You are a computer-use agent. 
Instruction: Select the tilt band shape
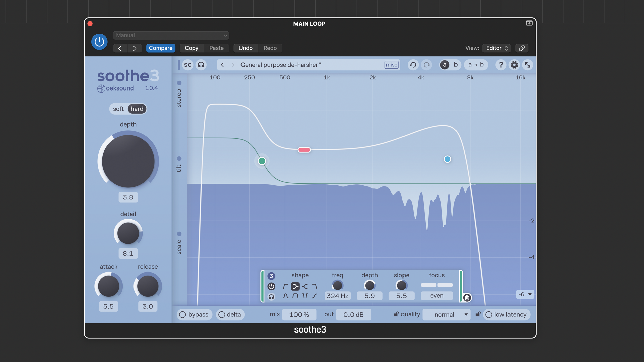314,296
